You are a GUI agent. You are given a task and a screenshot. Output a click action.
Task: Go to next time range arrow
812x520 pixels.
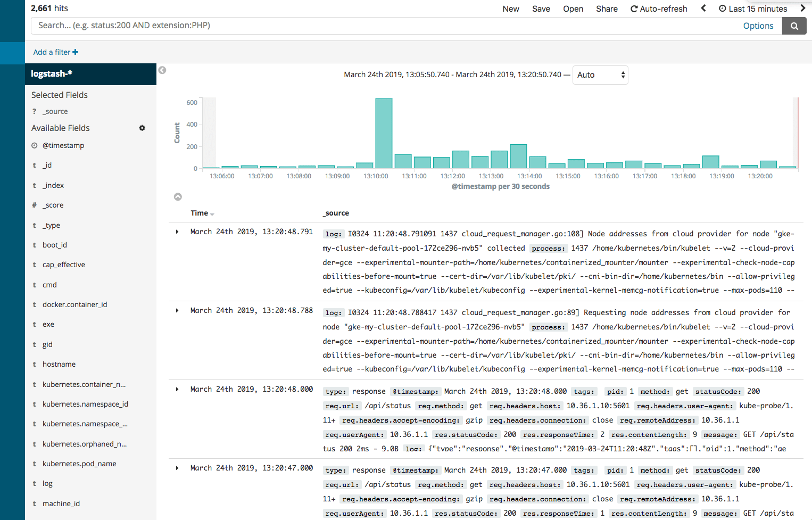802,9
